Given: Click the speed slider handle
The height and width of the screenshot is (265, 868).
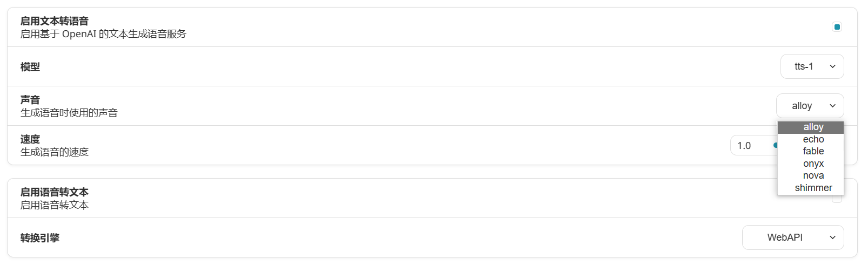Looking at the screenshot, I should coord(776,145).
